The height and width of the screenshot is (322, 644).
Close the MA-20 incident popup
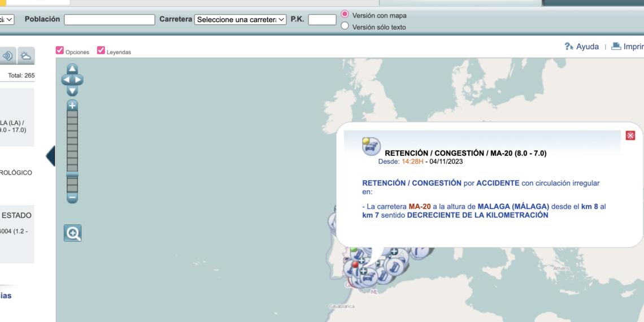coord(630,136)
